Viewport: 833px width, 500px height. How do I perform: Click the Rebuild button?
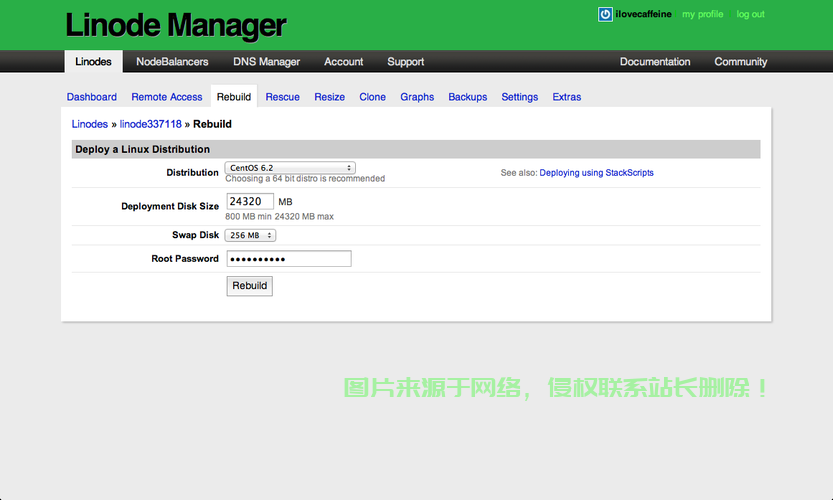pyautogui.click(x=250, y=286)
